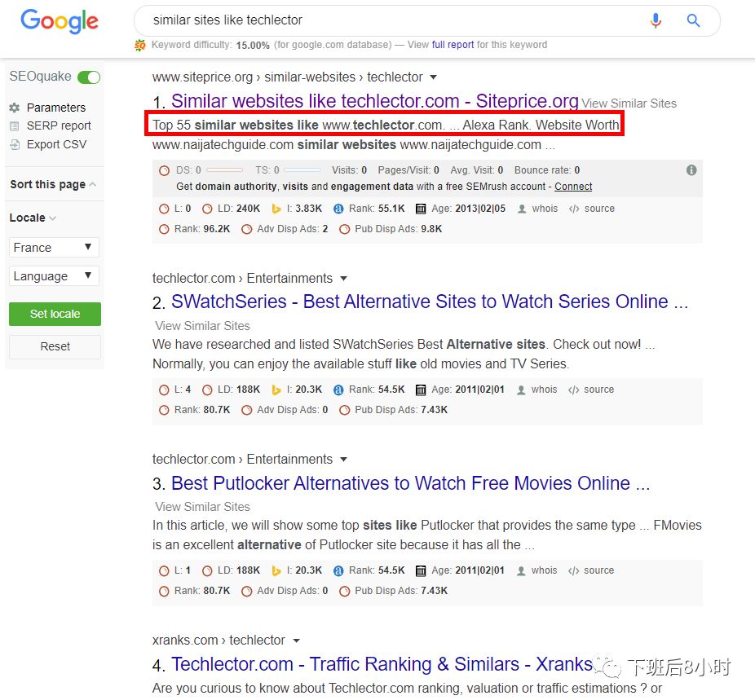The width and height of the screenshot is (755, 700).
Task: Click the Alexa rank icon for result 1
Action: point(338,209)
